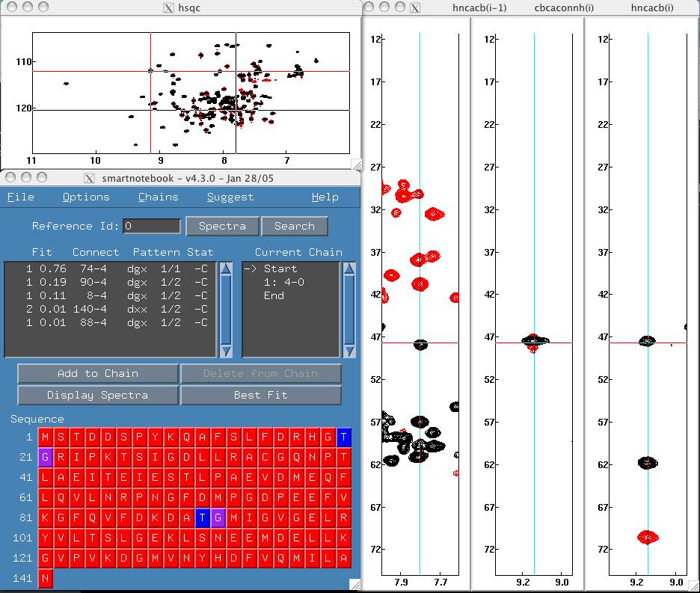Open the Help menu
The height and width of the screenshot is (593, 700).
[325, 197]
